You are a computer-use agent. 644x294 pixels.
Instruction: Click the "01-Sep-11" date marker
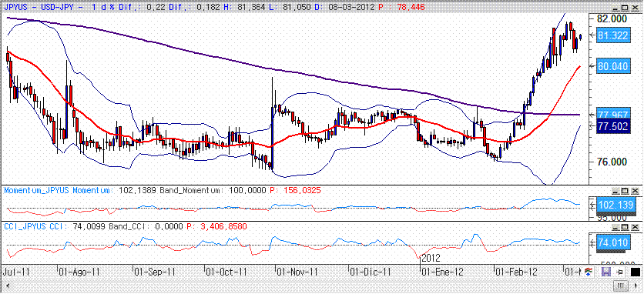pos(156,272)
